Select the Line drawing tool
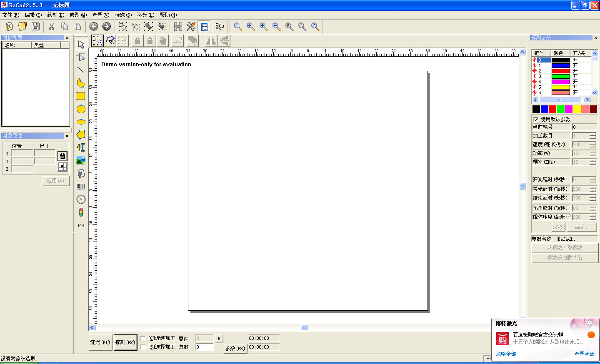The width and height of the screenshot is (600, 364). point(81,70)
